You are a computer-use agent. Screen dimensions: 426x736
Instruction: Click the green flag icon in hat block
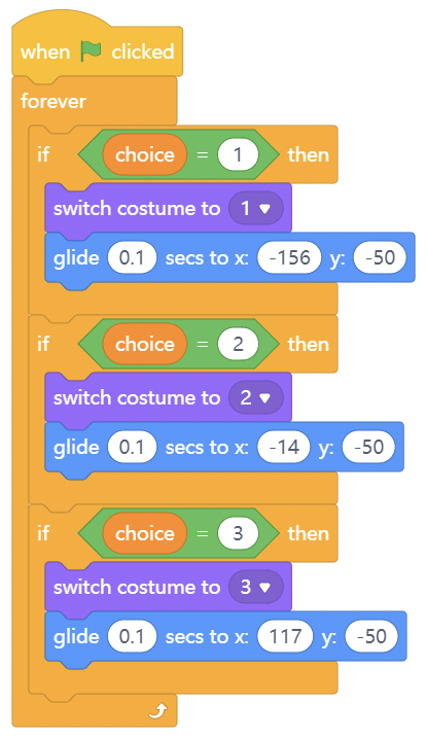pyautogui.click(x=91, y=51)
